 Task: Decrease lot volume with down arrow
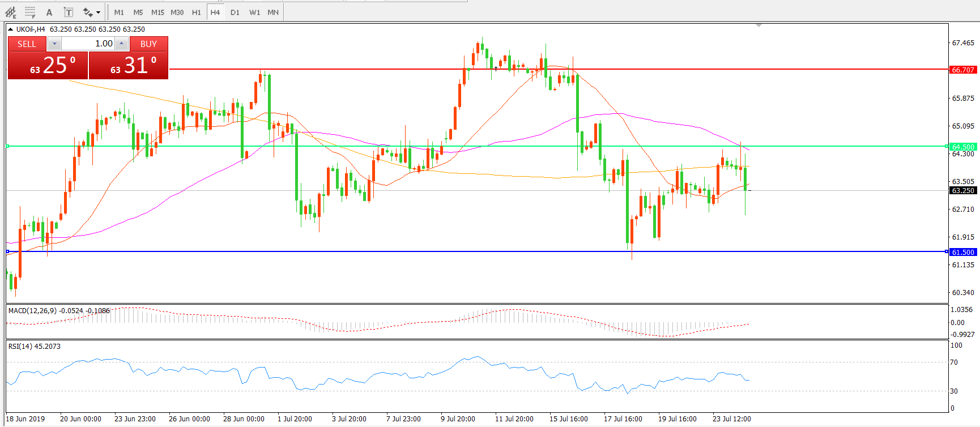coord(54,44)
